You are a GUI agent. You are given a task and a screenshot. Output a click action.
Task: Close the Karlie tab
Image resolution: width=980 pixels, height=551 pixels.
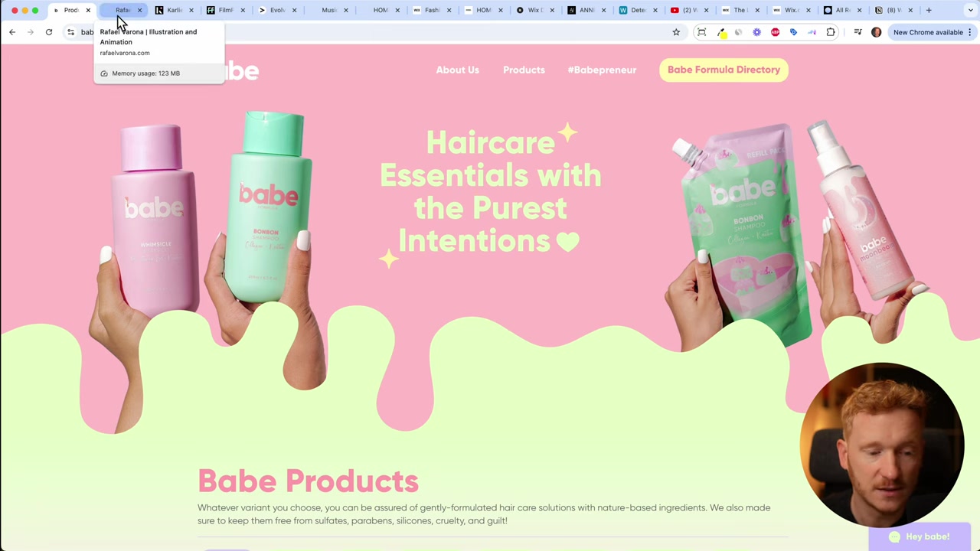pos(191,10)
